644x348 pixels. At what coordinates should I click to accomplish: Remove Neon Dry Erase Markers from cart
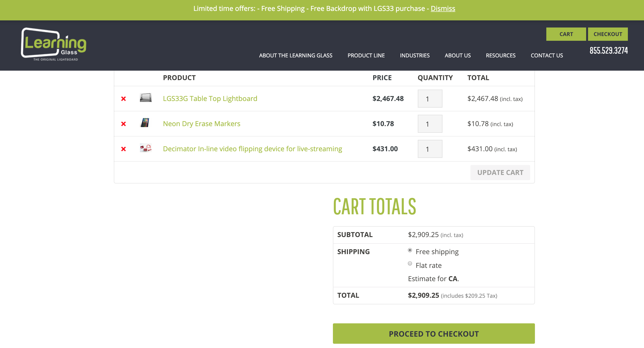pyautogui.click(x=124, y=124)
